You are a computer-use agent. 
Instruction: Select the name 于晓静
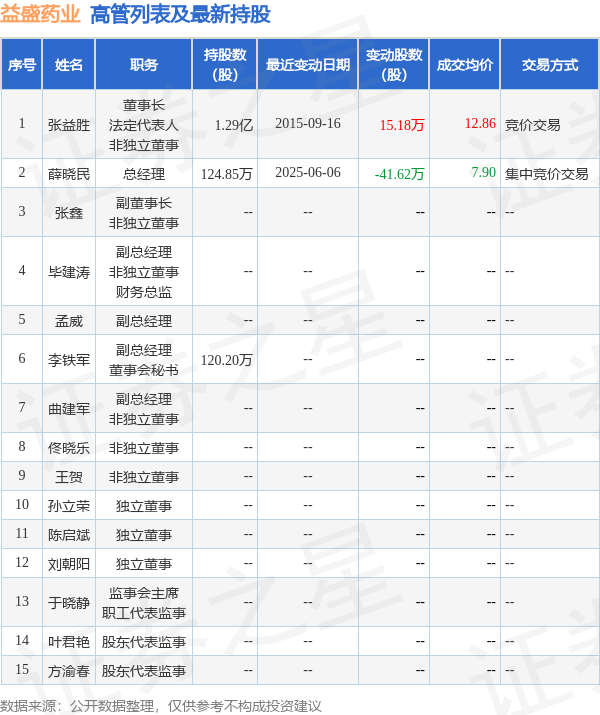pos(69,603)
